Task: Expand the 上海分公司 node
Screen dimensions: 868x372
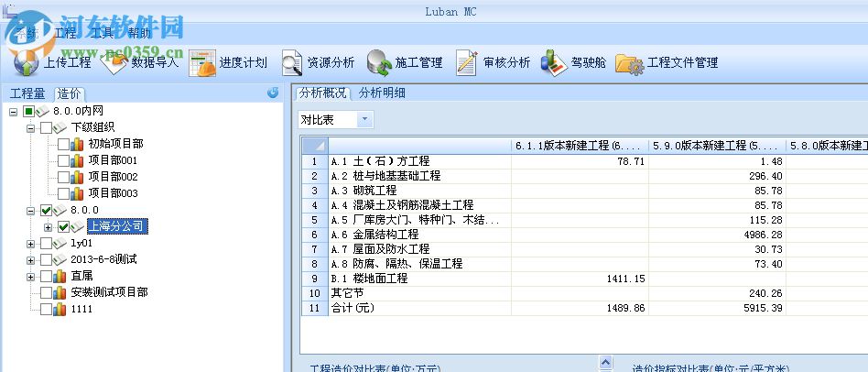Action: click(x=49, y=227)
